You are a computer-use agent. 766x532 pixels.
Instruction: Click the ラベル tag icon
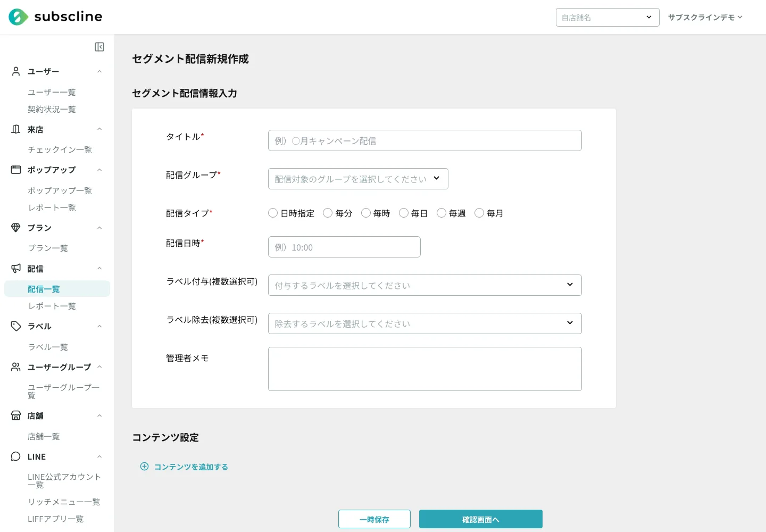[16, 326]
